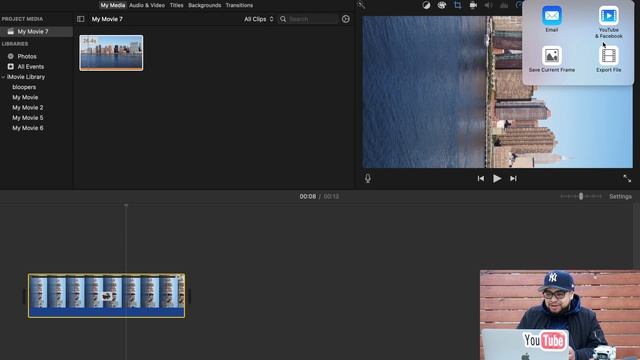
Task: Choose Export File in share popup
Action: [609, 59]
